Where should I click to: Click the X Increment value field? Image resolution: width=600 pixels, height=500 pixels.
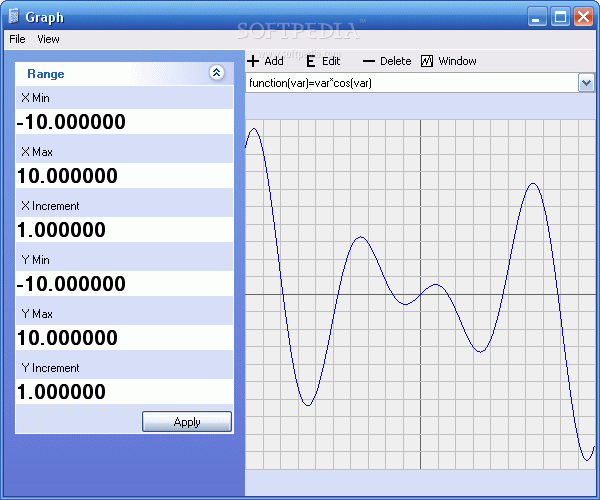coord(124,230)
